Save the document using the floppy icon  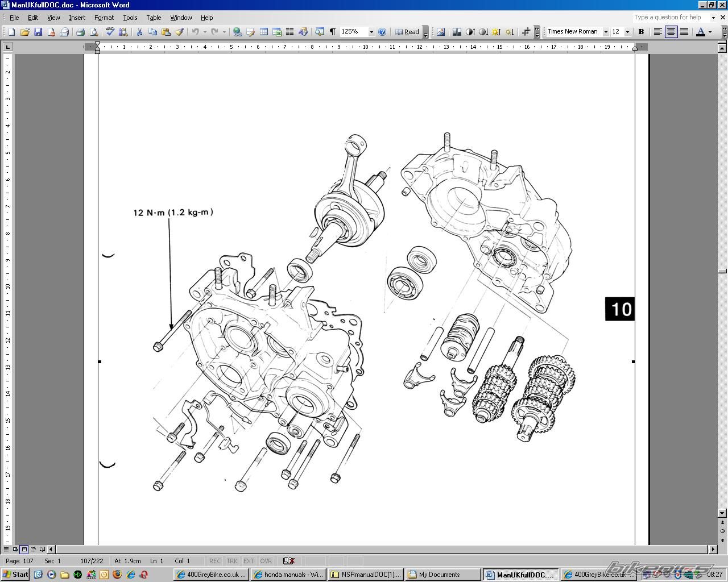tap(38, 32)
